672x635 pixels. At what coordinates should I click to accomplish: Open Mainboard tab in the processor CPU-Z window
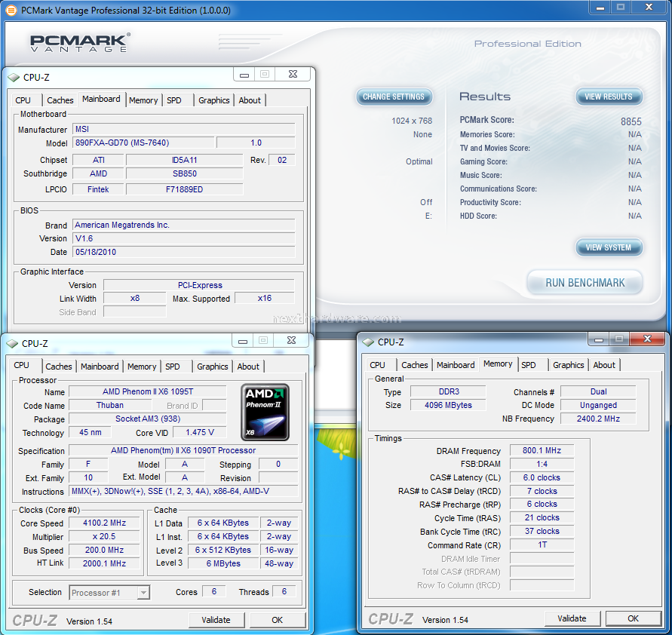[x=100, y=367]
